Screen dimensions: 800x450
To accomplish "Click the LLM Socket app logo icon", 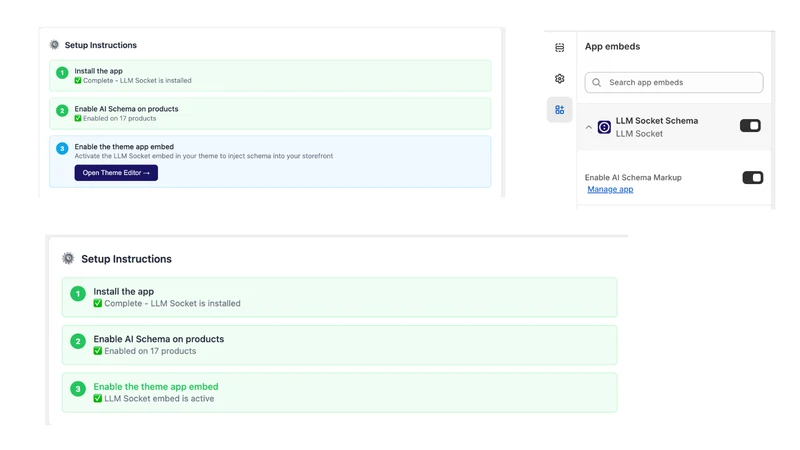I will click(x=604, y=127).
